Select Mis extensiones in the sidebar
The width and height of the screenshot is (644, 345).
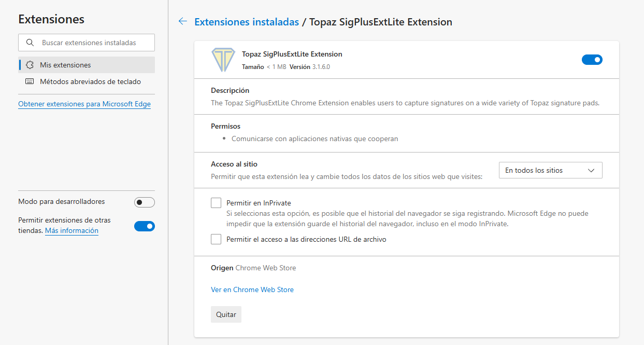pyautogui.click(x=87, y=65)
